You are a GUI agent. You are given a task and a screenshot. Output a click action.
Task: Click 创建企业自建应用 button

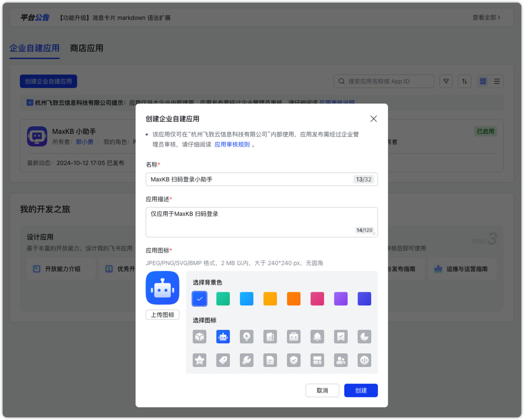[48, 81]
